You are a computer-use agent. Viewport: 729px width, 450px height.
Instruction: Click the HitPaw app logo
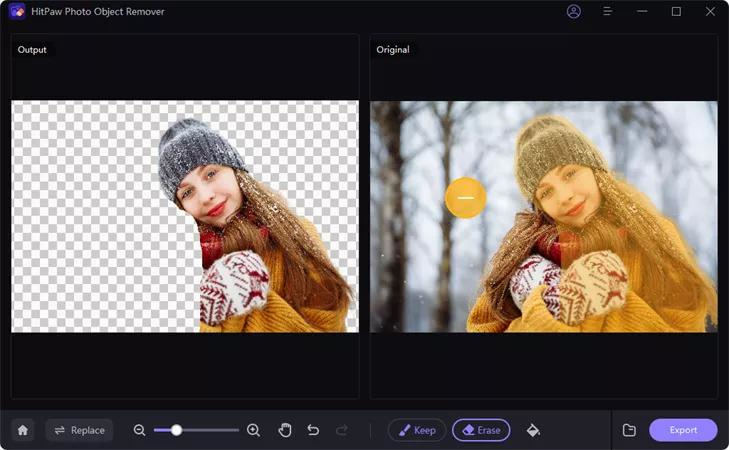17,12
